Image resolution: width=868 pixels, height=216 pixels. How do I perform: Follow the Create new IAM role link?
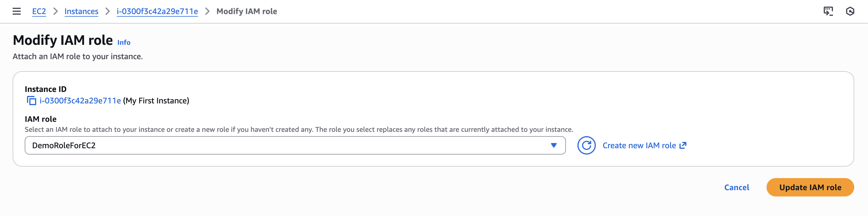pyautogui.click(x=639, y=146)
